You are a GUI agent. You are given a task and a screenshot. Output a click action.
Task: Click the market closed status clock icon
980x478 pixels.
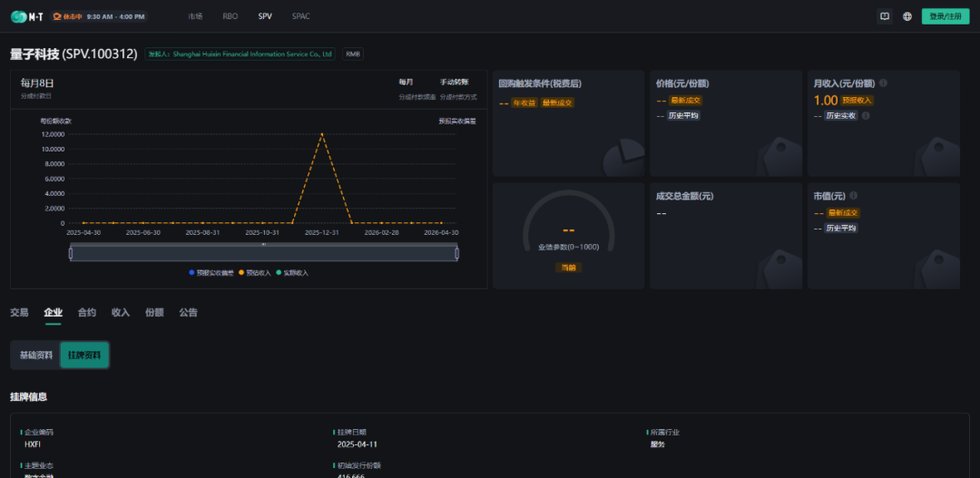(56, 16)
